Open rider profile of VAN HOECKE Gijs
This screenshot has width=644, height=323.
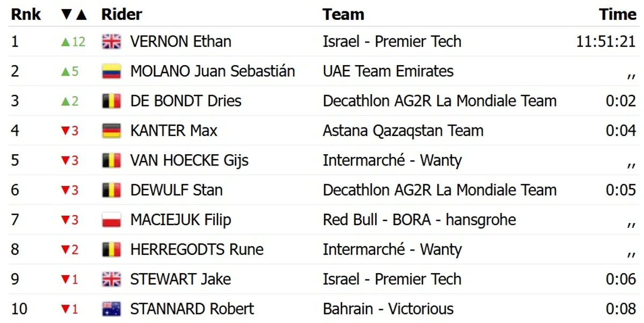(189, 161)
